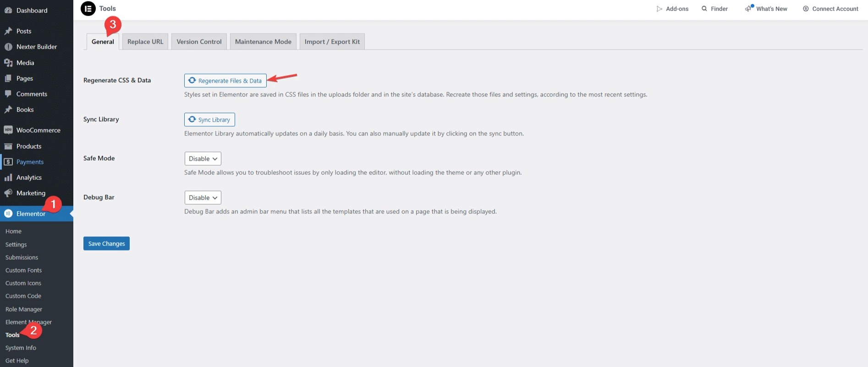
Task: Click the Safe Mode label
Action: pos(99,158)
